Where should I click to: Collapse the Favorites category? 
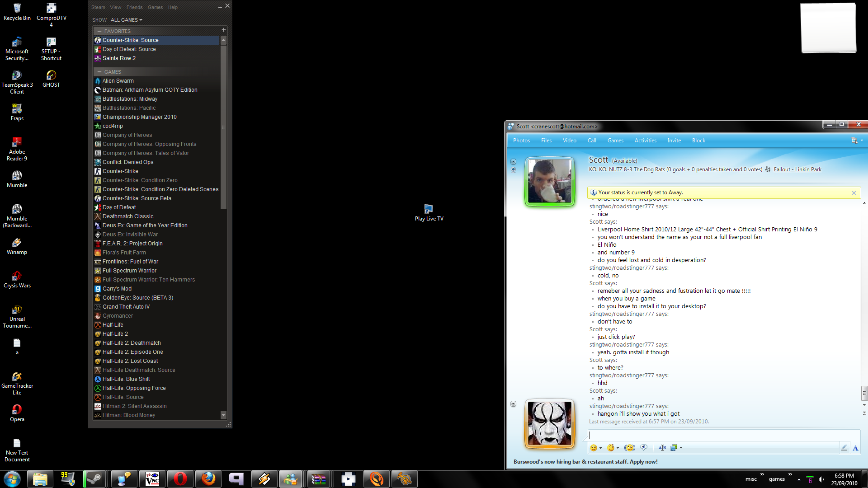pos(99,31)
